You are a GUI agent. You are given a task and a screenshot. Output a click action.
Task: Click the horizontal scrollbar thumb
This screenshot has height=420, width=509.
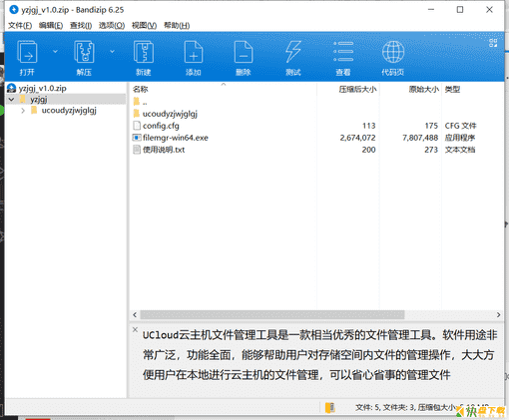pos(272,315)
